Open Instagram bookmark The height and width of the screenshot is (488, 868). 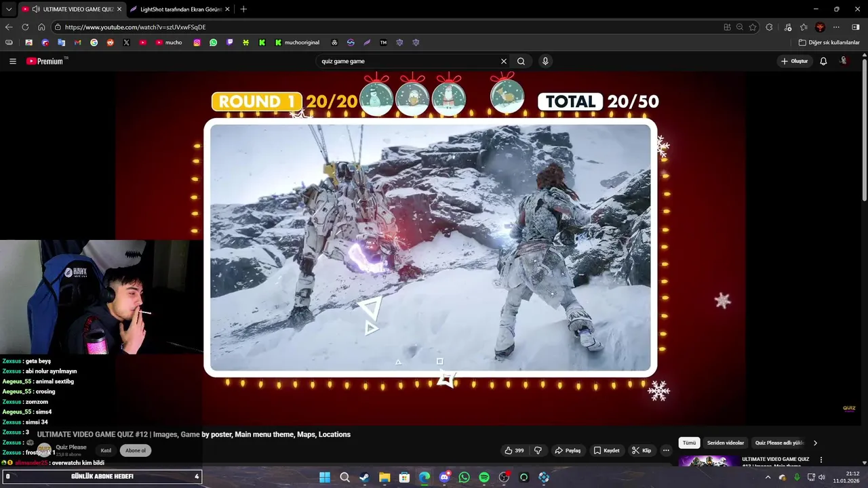tap(197, 42)
